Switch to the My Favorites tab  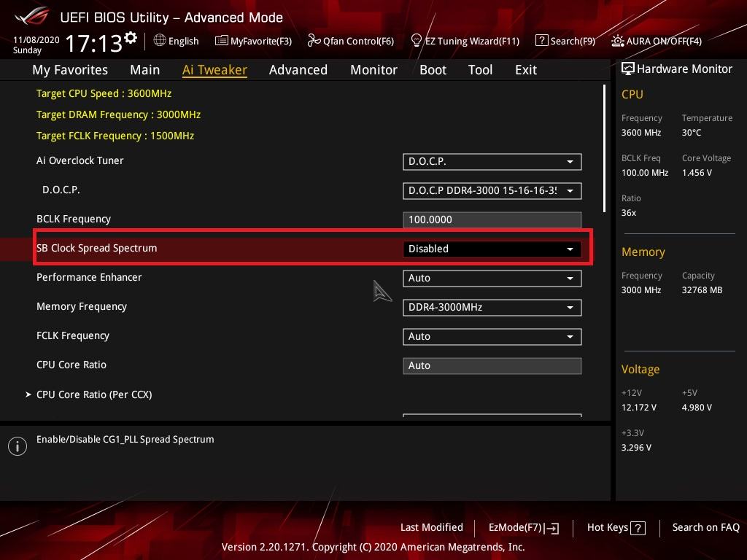[x=70, y=70]
